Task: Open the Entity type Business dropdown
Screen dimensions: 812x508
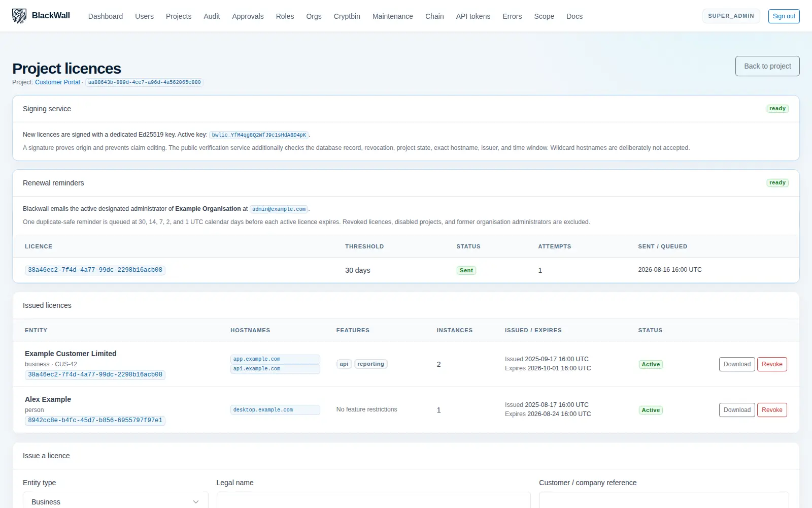Action: coord(115,500)
